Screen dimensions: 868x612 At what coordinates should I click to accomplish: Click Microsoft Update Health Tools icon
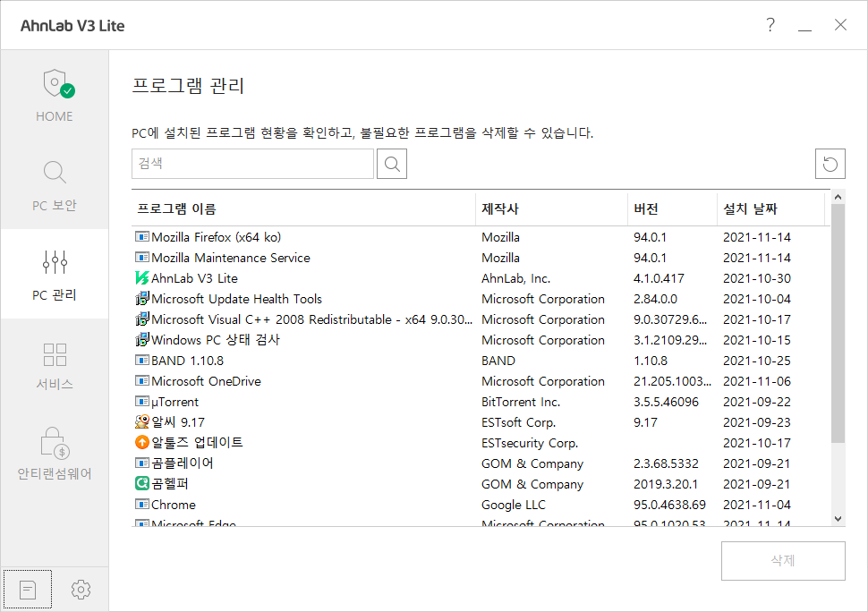[142, 299]
